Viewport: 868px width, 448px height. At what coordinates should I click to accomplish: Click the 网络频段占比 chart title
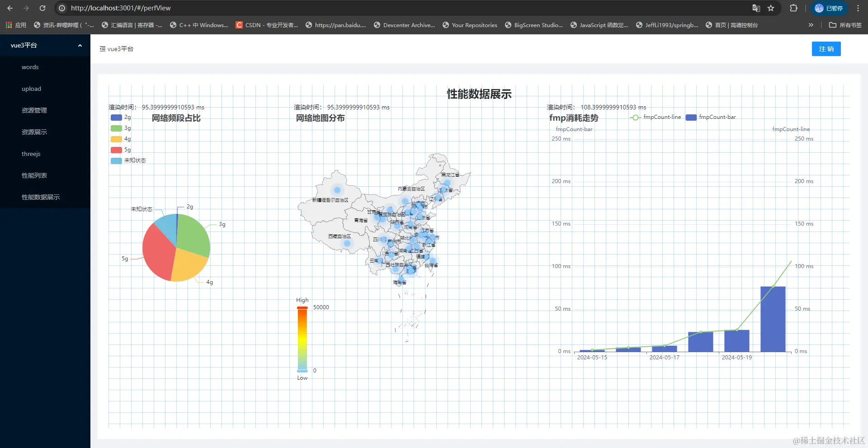point(176,118)
